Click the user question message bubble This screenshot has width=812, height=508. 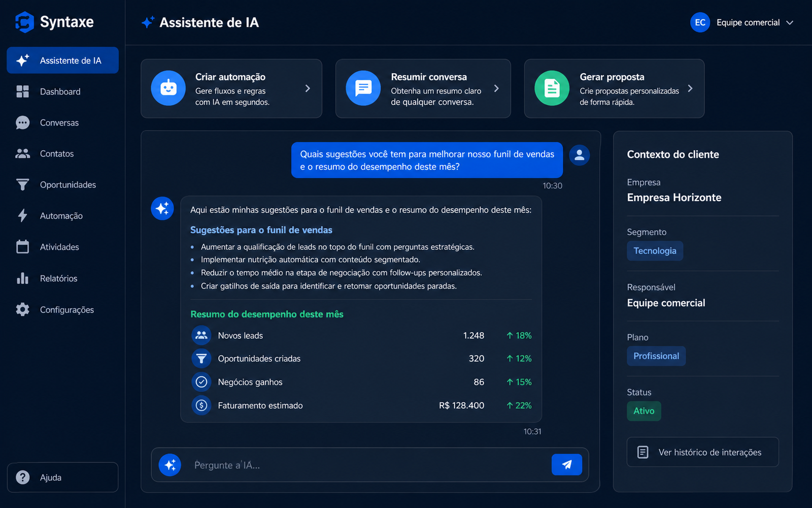(x=427, y=160)
